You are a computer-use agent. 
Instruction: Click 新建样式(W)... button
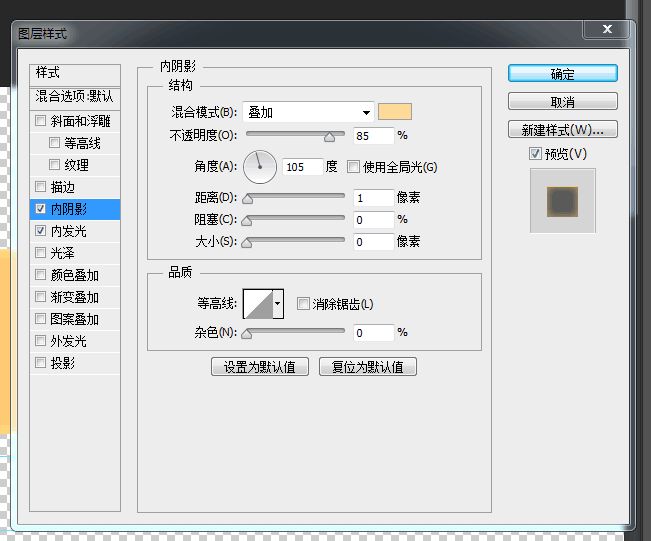click(563, 130)
